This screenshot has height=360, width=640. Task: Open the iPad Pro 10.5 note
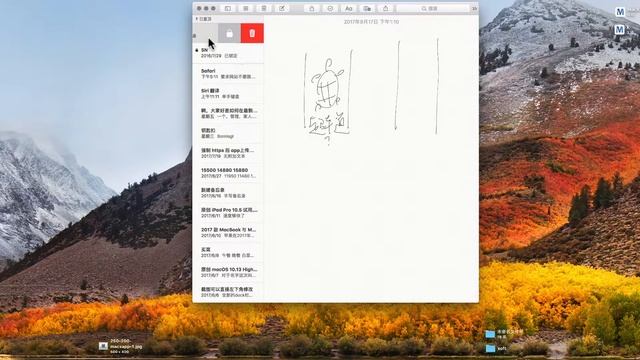pos(228,213)
